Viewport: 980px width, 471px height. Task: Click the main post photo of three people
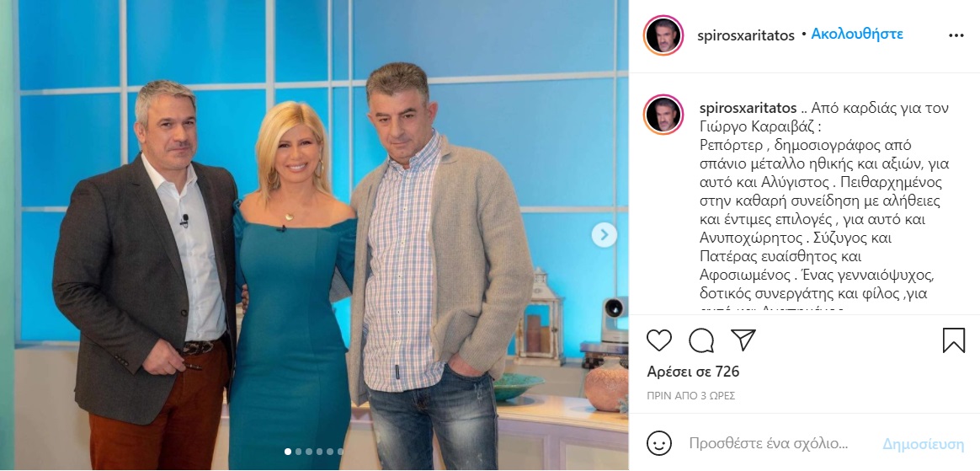coord(314,234)
